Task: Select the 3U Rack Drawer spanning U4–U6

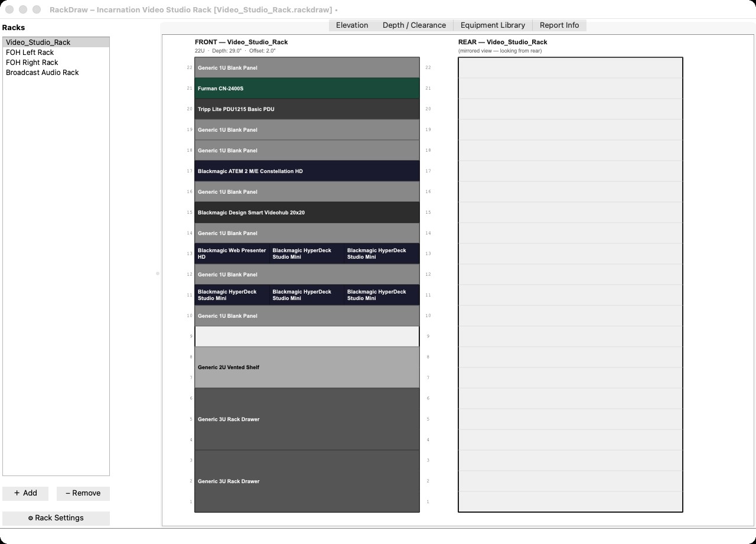Action: [307, 419]
